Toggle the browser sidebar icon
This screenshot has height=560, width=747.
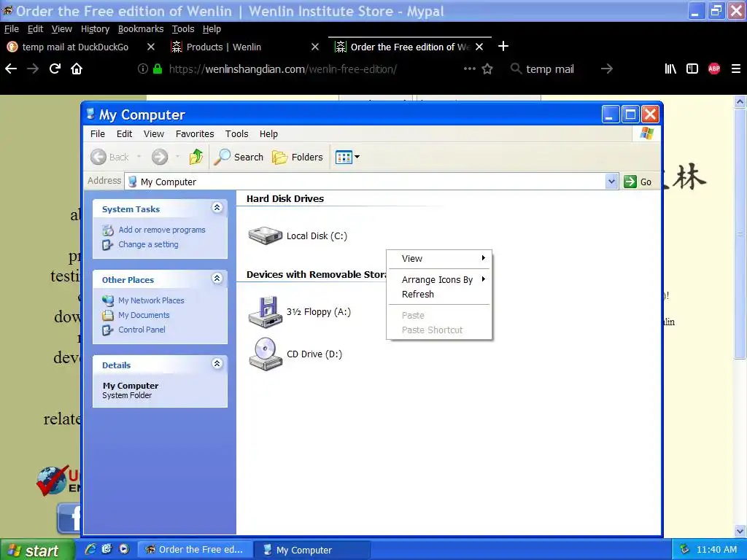click(x=692, y=69)
